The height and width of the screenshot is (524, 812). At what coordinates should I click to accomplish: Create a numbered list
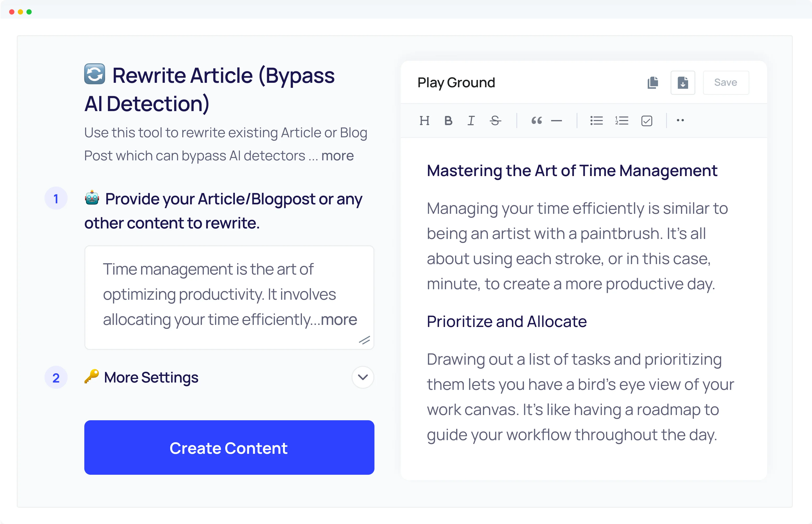621,121
